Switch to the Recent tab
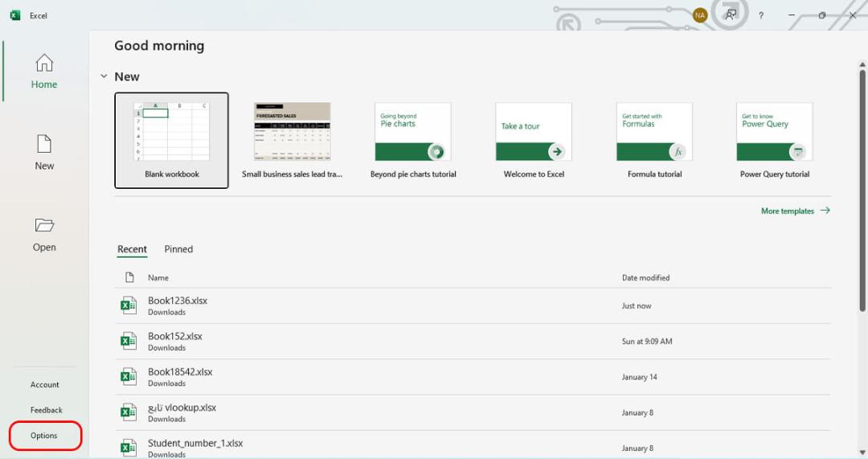 [x=132, y=249]
